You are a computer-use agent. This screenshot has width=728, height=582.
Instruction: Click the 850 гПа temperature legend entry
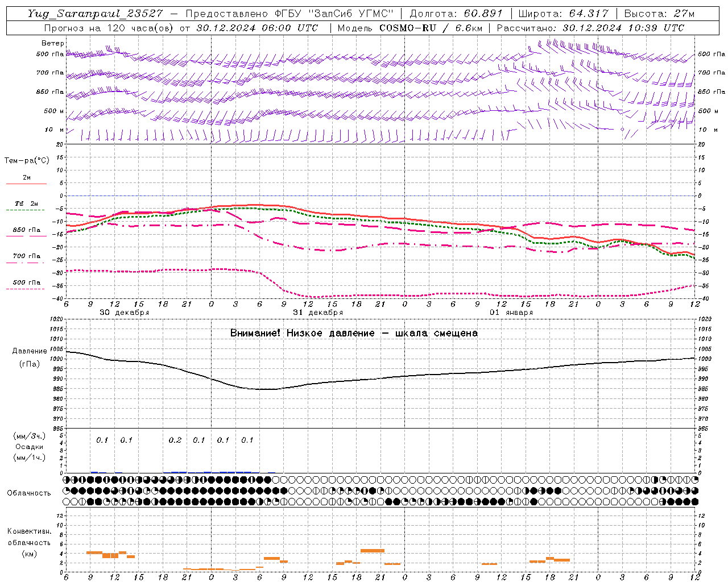[x=26, y=230]
